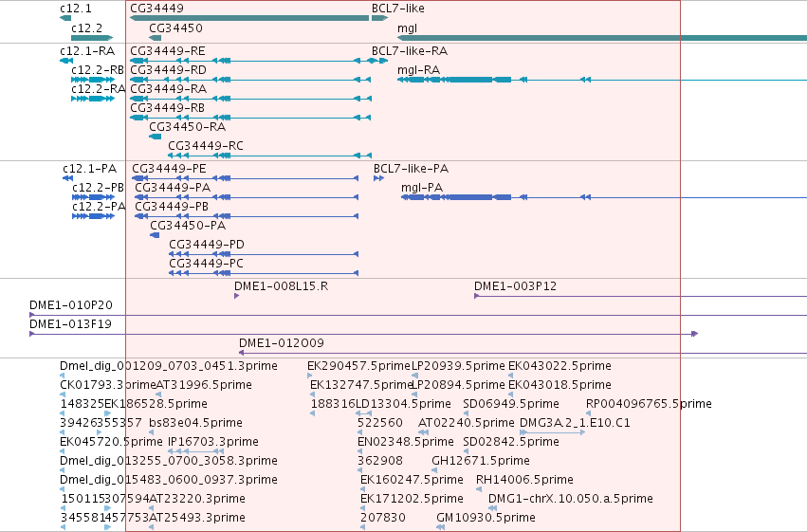Select the c12.2 gene bar
Screen dimensions: 807x532
coord(92,38)
